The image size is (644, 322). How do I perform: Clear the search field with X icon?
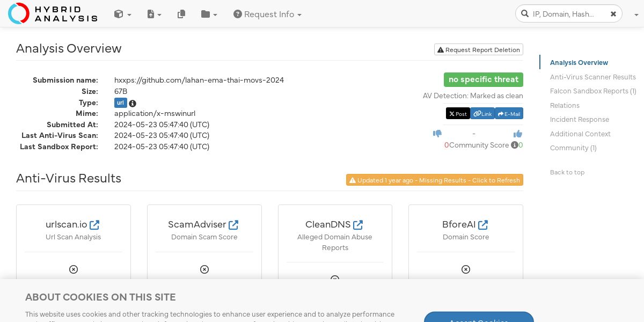pos(613,14)
